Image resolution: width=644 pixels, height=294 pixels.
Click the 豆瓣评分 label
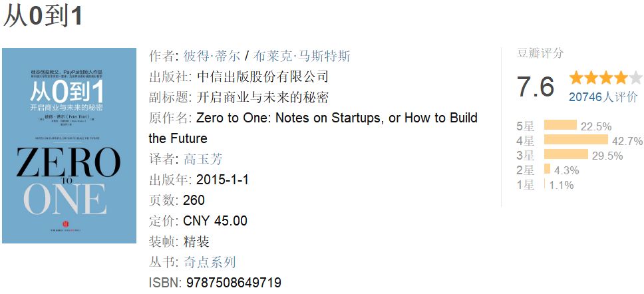540,54
